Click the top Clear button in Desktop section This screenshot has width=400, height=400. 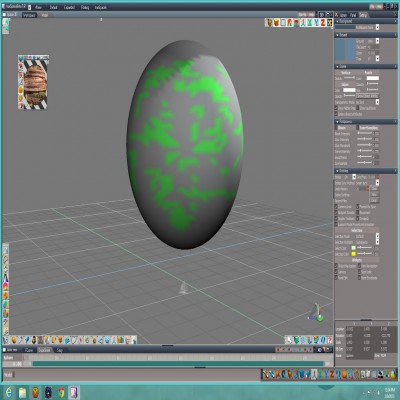tap(374, 189)
